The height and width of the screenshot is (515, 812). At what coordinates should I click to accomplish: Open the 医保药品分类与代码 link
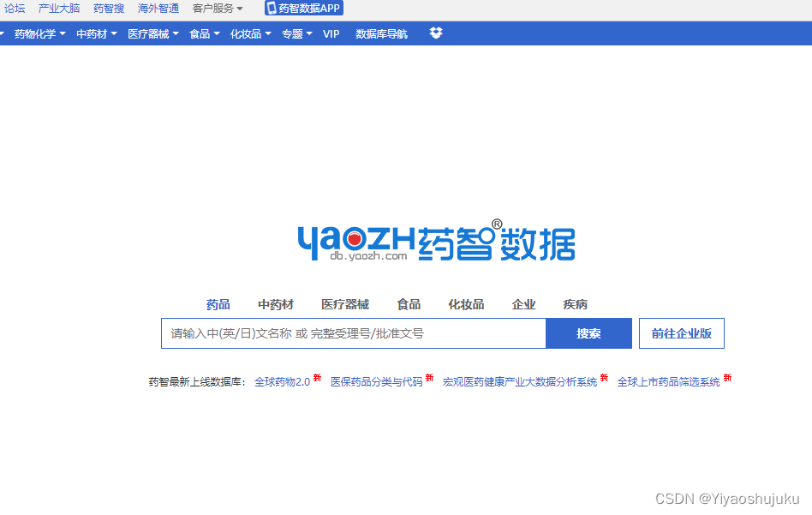click(377, 382)
